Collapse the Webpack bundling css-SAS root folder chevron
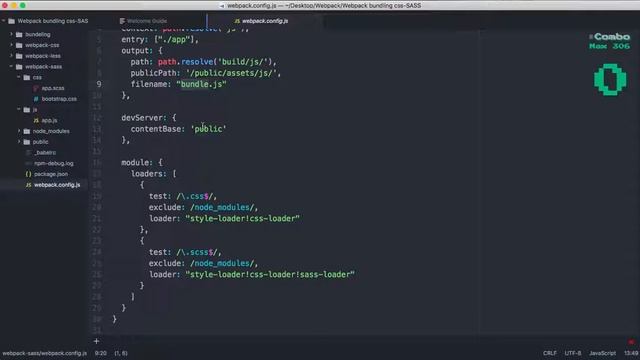Screen dimensions: 640x360 (4, 21)
